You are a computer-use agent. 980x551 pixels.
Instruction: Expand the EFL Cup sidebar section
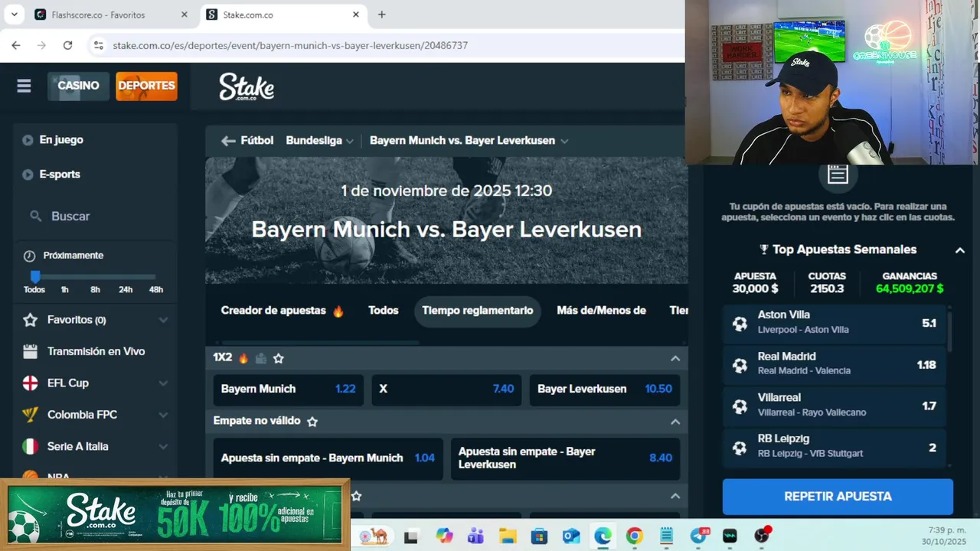point(163,383)
